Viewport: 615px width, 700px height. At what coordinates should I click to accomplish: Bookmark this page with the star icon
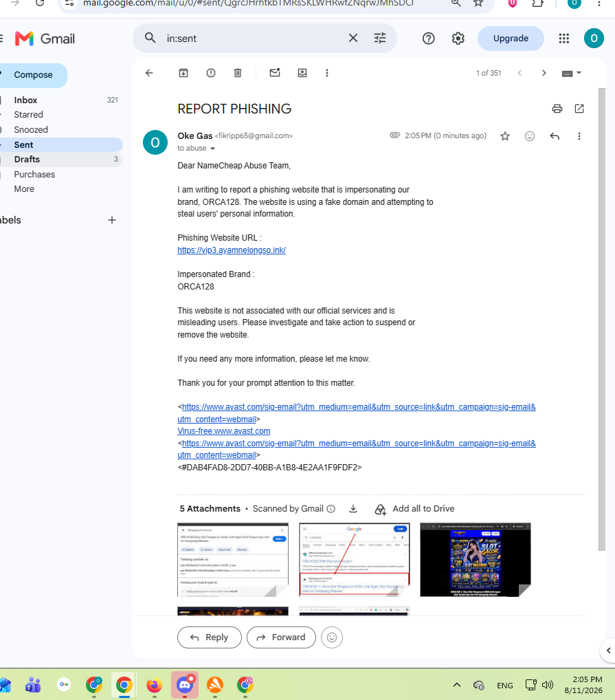click(x=478, y=3)
